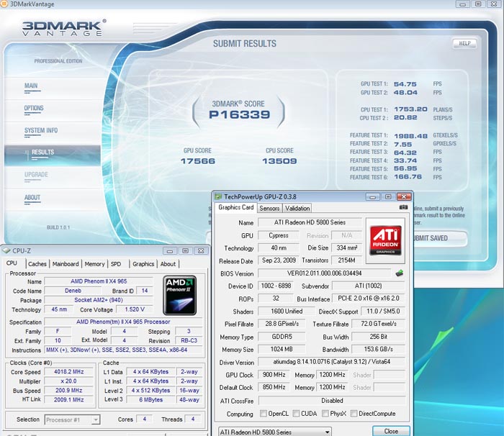Open the About tab in CPU-Z
504x436 pixels.
point(168,264)
